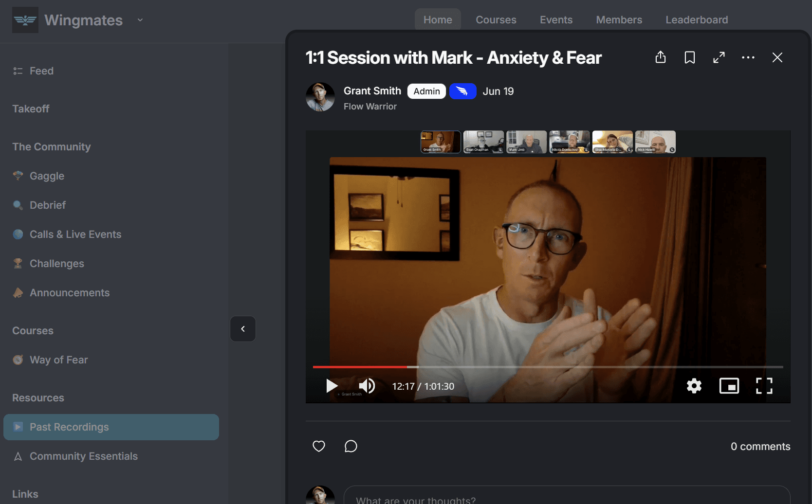Image resolution: width=812 pixels, height=504 pixels.
Task: Click the comment bubble icon
Action: 351,446
